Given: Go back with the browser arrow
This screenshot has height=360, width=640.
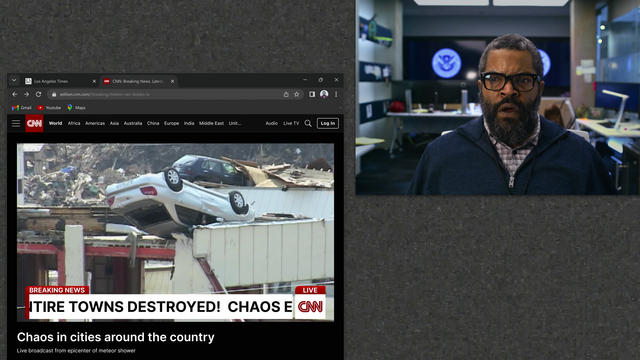Looking at the screenshot, I should click(15, 94).
